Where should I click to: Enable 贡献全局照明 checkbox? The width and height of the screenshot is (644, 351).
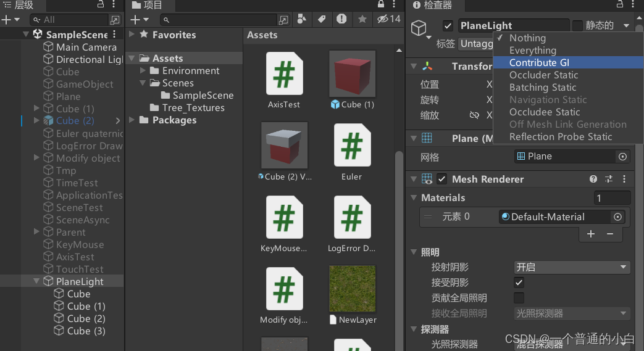(x=519, y=297)
